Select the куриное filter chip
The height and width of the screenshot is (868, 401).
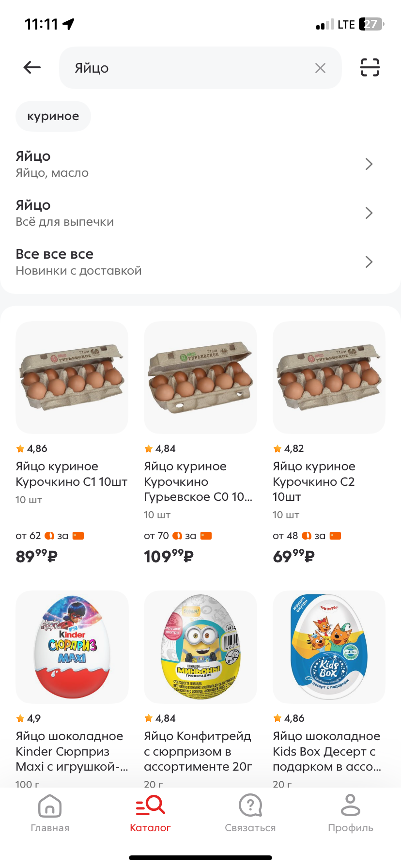[53, 116]
